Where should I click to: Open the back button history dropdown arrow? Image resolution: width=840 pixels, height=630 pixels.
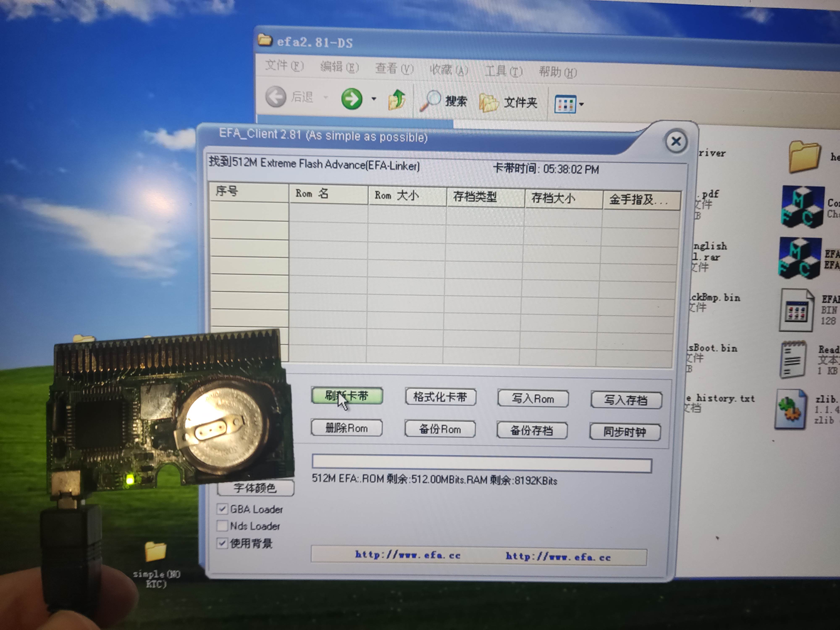(325, 98)
